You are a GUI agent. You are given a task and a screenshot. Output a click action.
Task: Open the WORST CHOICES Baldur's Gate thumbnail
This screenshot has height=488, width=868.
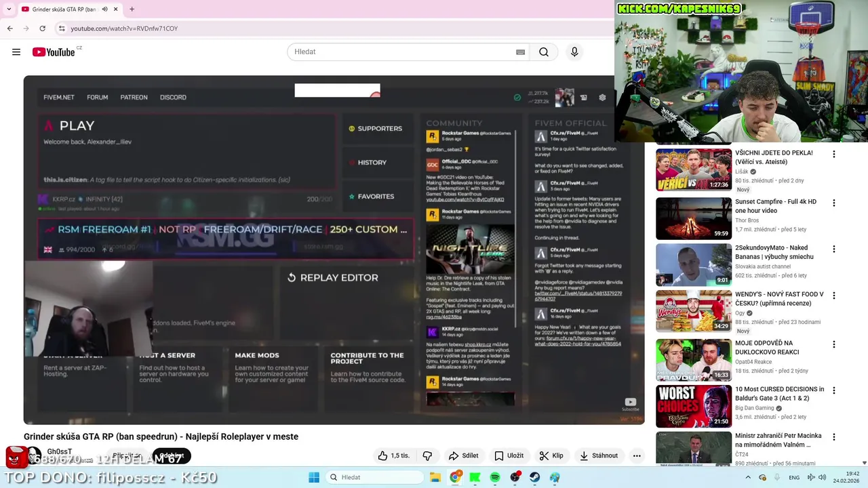[x=694, y=406]
